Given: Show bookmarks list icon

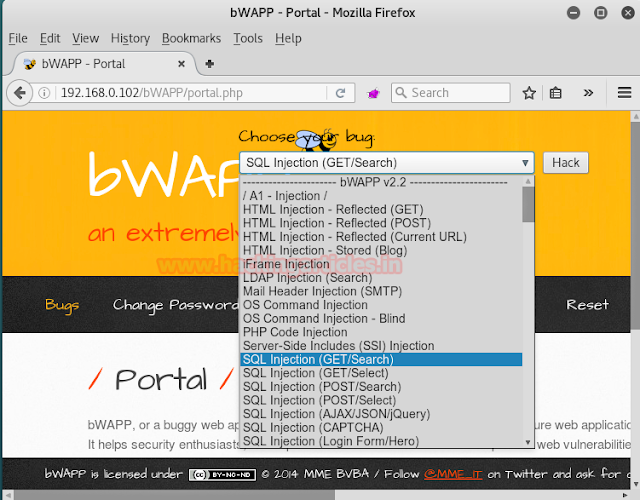Looking at the screenshot, I should (x=555, y=93).
